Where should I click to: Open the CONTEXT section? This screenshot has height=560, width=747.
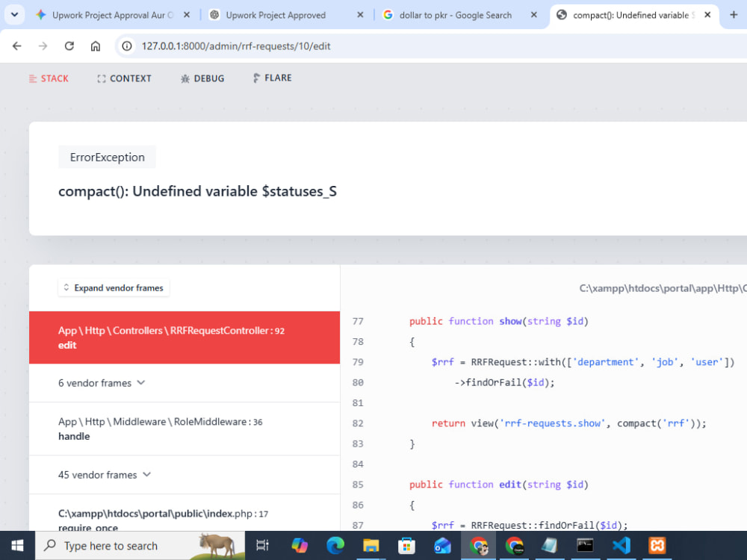pos(124,78)
